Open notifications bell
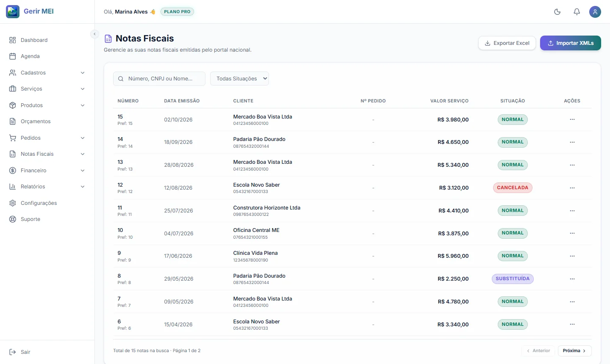Image resolution: width=610 pixels, height=364 pixels. 577,12
